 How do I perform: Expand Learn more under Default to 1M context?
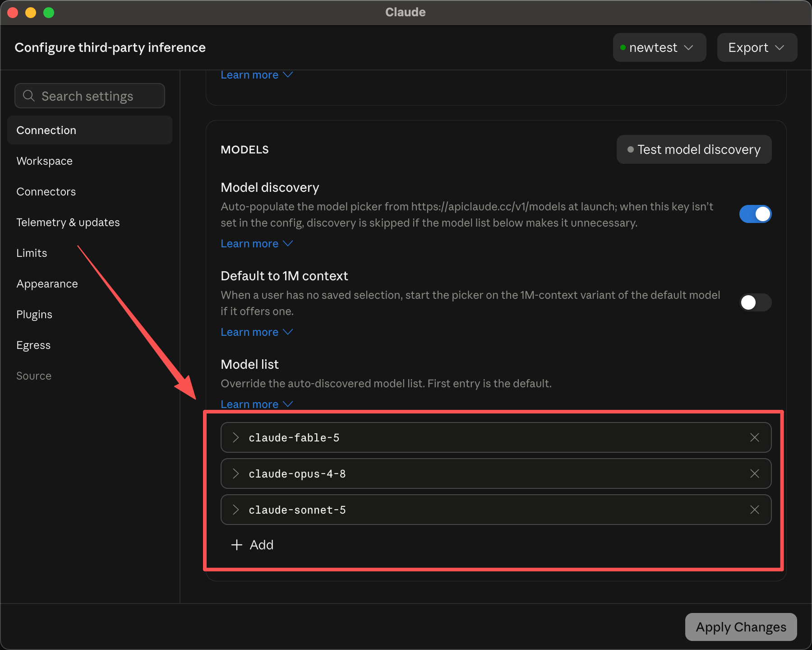(257, 332)
